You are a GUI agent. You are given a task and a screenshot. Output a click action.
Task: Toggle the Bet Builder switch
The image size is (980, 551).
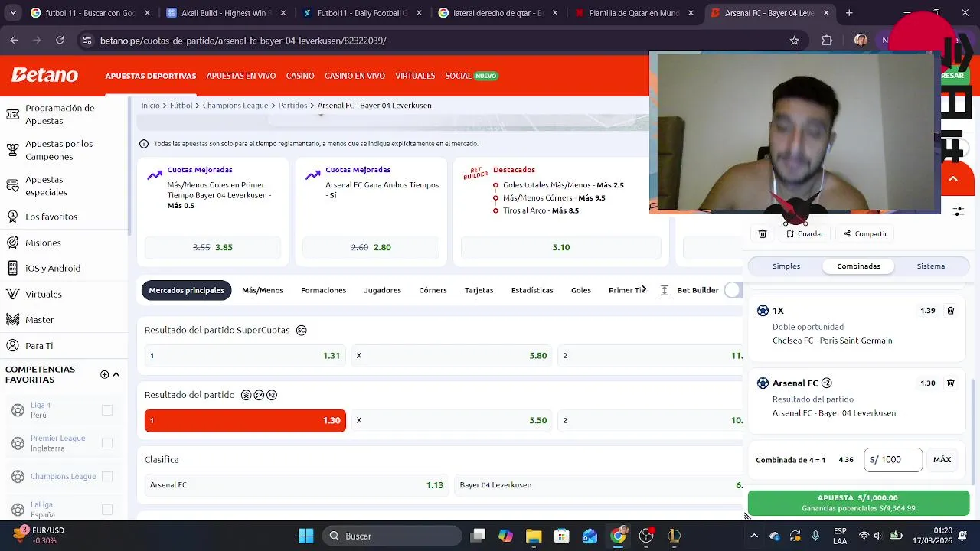point(733,290)
